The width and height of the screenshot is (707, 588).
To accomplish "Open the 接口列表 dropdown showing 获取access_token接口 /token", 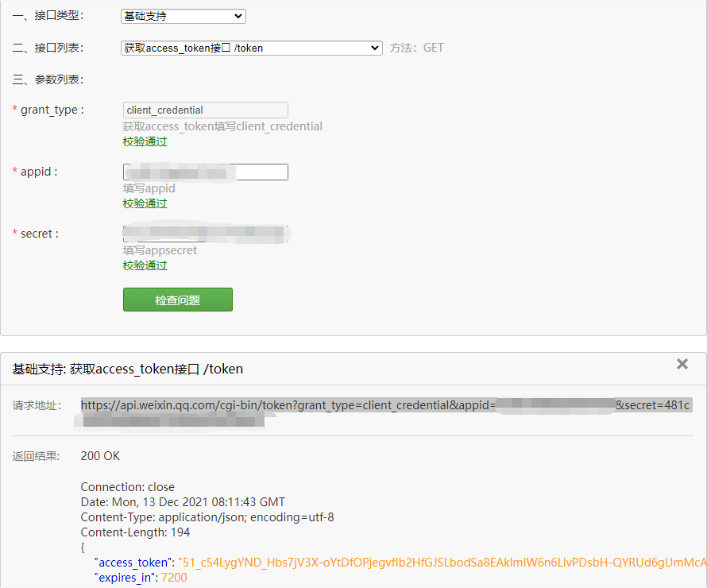I will pos(252,48).
